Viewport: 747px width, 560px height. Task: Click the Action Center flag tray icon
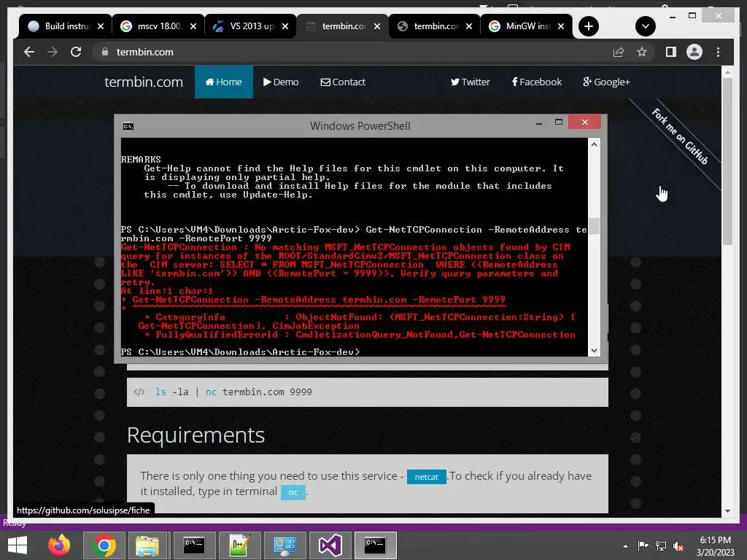click(x=643, y=546)
